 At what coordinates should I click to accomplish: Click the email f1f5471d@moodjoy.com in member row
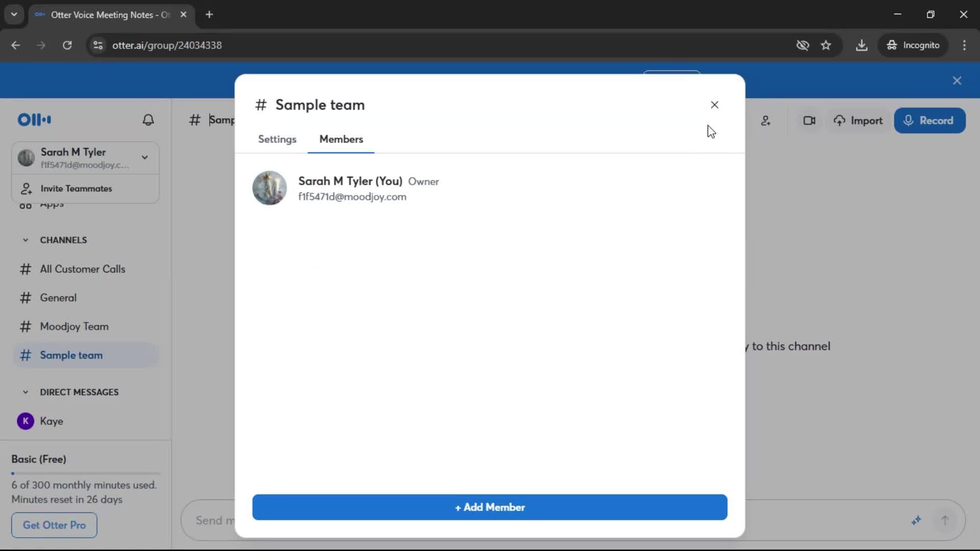(352, 197)
